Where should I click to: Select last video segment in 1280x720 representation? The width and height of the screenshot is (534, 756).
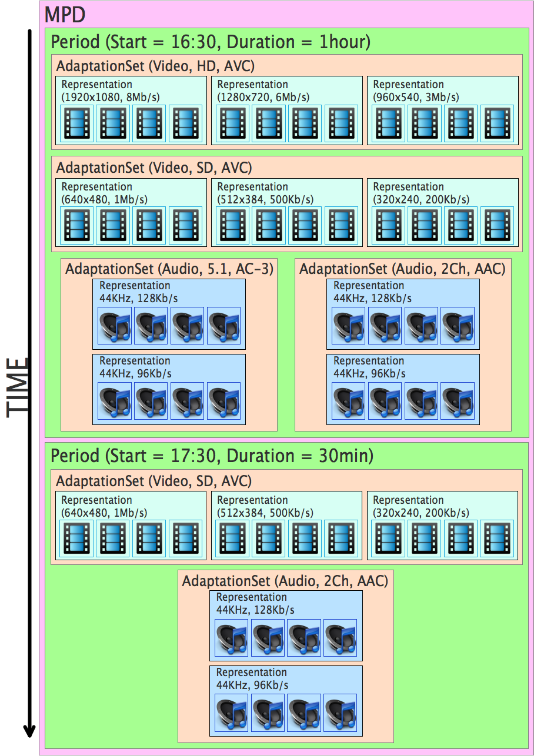[342, 123]
